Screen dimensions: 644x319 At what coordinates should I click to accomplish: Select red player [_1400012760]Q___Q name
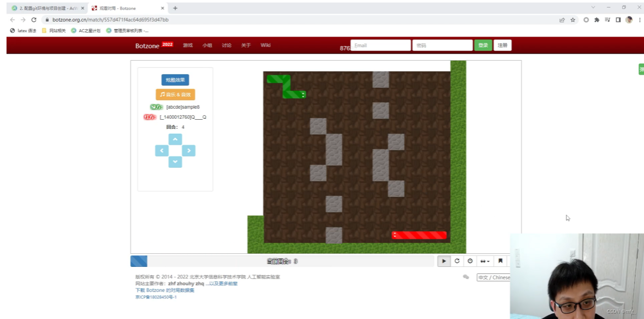pos(183,117)
